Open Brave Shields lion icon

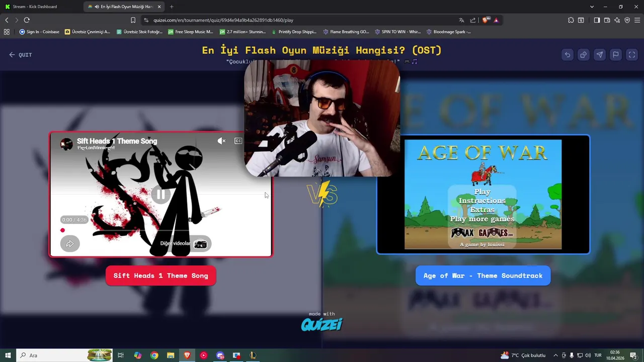coord(485,20)
